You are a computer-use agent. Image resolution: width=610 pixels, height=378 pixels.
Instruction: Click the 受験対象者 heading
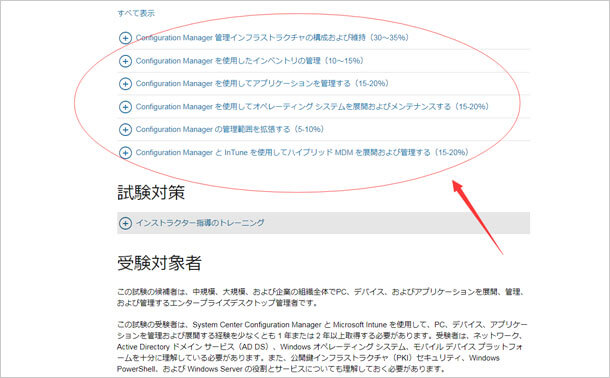coord(159,263)
